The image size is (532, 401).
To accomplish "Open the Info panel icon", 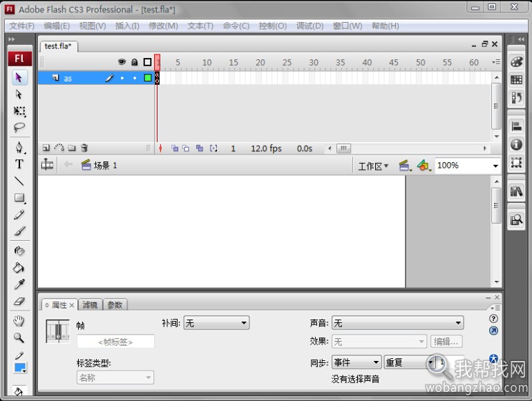I will click(516, 144).
